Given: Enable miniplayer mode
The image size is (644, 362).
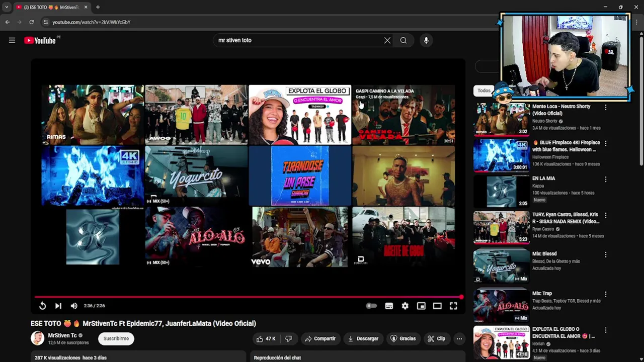Looking at the screenshot, I should 421,306.
